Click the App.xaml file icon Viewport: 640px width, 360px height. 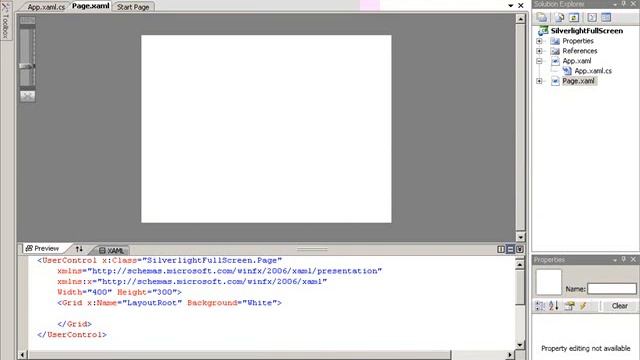[x=555, y=61]
